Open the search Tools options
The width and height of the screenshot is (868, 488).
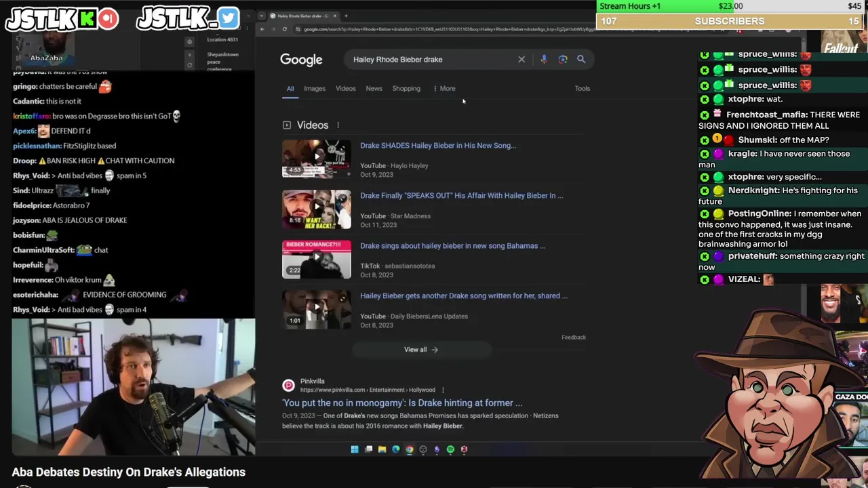(583, 89)
